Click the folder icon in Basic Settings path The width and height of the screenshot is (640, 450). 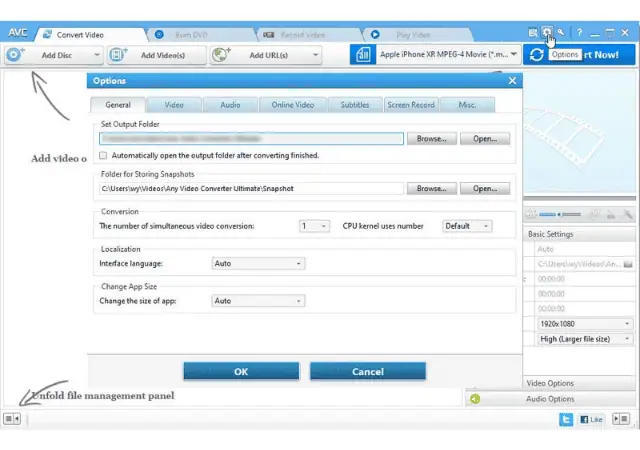tap(628, 264)
